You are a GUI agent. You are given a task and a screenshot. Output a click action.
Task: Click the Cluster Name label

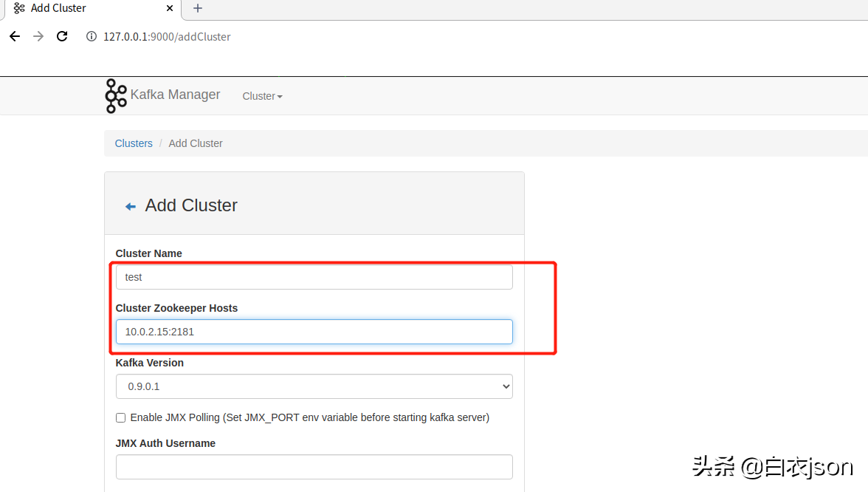[148, 253]
